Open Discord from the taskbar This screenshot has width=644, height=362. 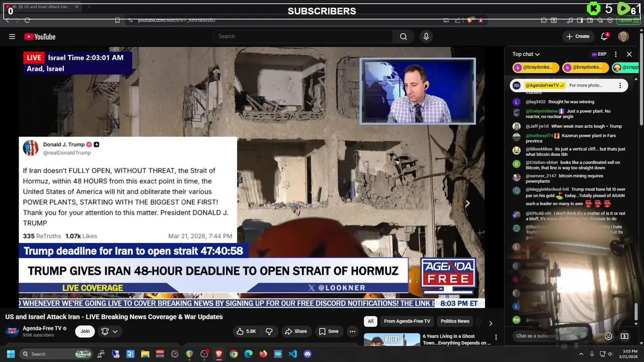(307, 354)
